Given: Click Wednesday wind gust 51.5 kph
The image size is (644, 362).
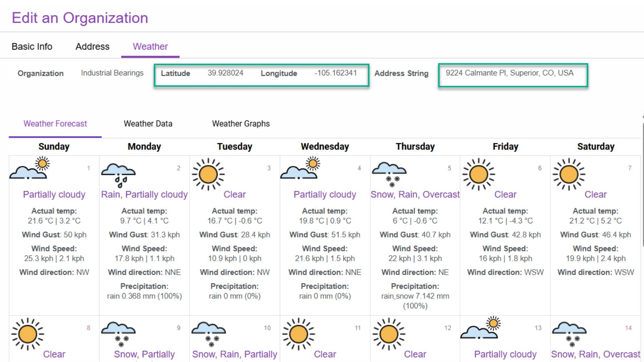Looking at the screenshot, I should 325,235.
